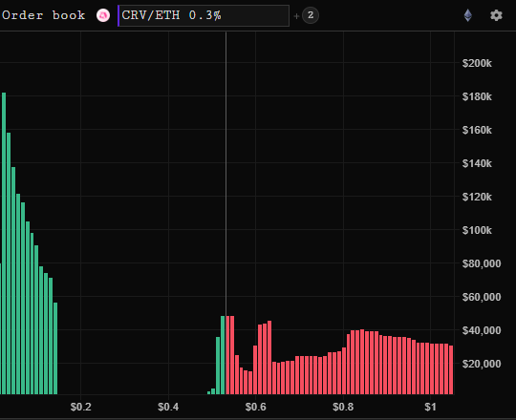
Task: Click the tallest green bar near $180k
Action: click(4, 243)
